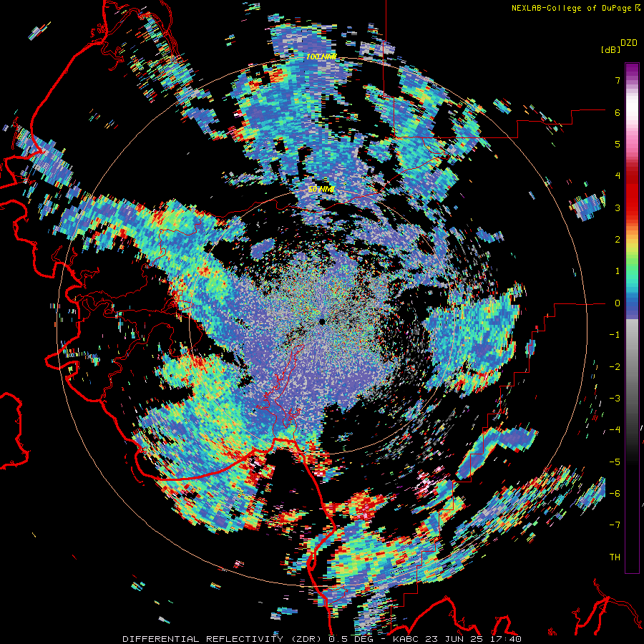Click the -6 value on the color scale
This screenshot has height=644, width=644.
point(615,494)
